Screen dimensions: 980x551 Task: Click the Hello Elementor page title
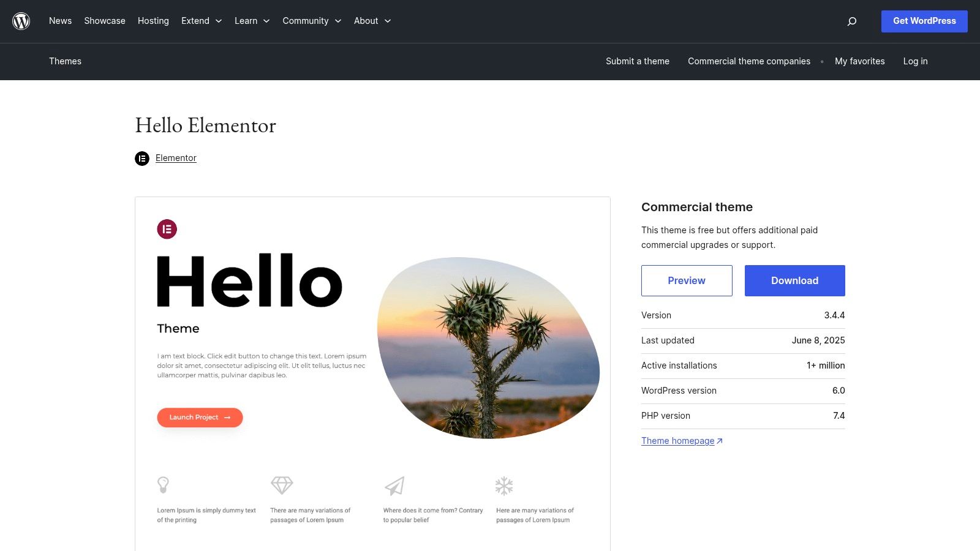(x=205, y=126)
